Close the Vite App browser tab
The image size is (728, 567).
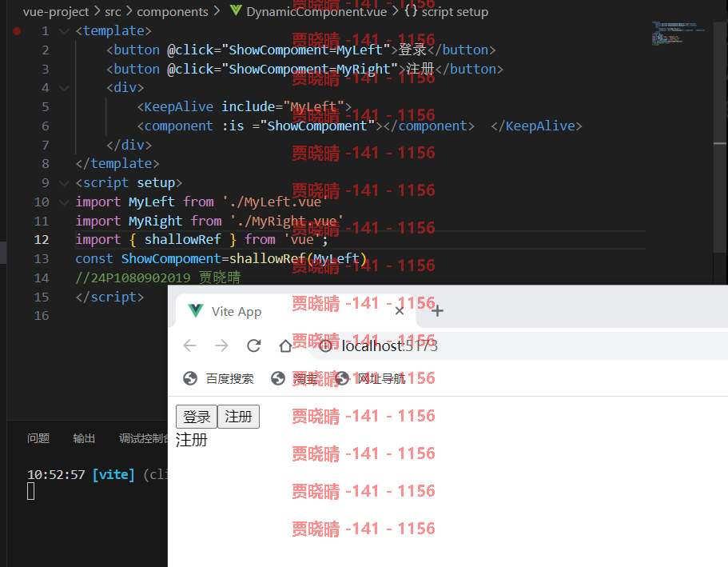click(x=400, y=311)
